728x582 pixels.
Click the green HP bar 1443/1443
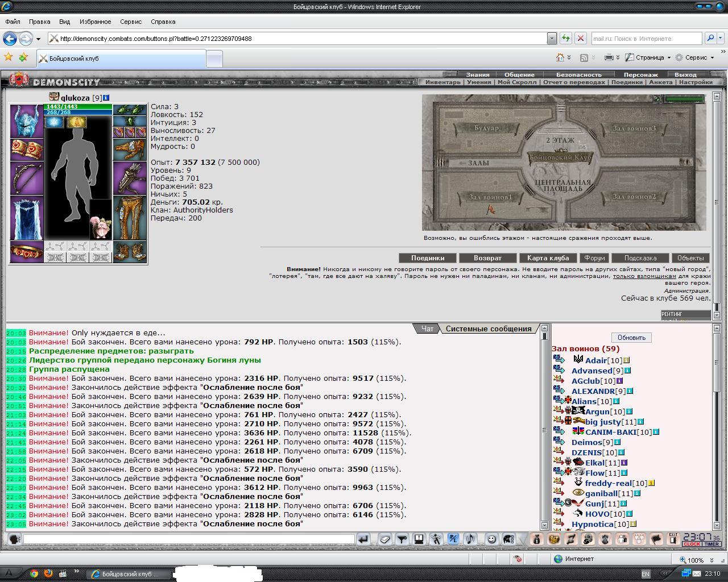pos(78,107)
